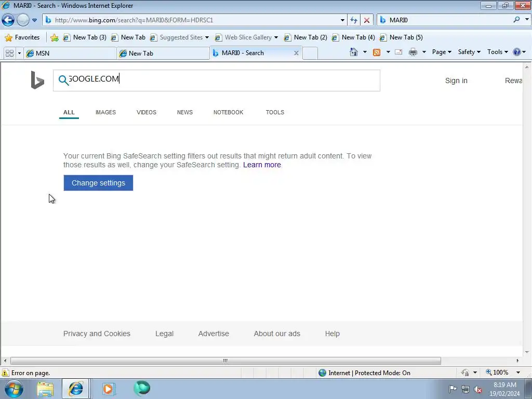Screen dimensions: 532x399
Task: Open the search provider dropdown arrow
Action: pyautogui.click(x=527, y=20)
